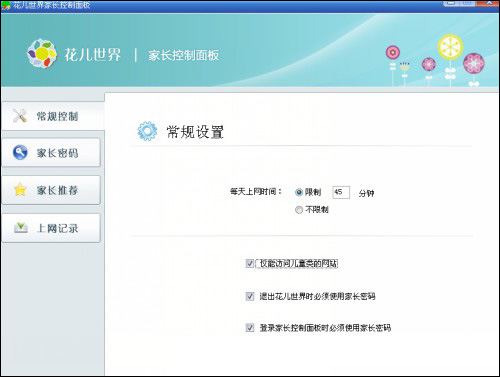This screenshot has width=500, height=377.
Task: Click the 每天上网时间 label
Action: pyautogui.click(x=256, y=192)
